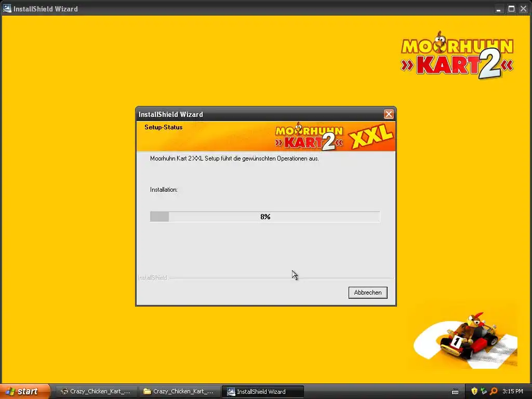Click the 3:15 PM system clock
532x399 pixels.
click(x=513, y=391)
